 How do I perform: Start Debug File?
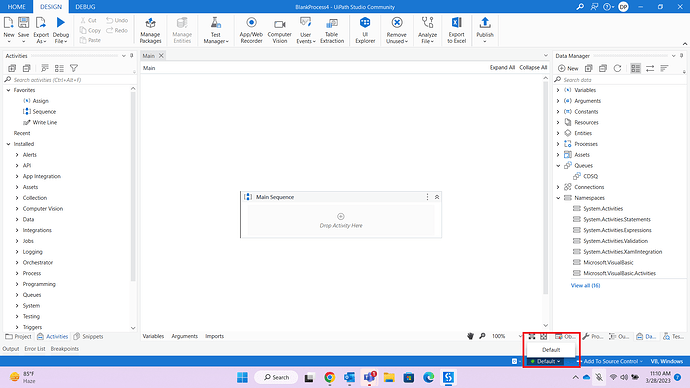[x=61, y=30]
